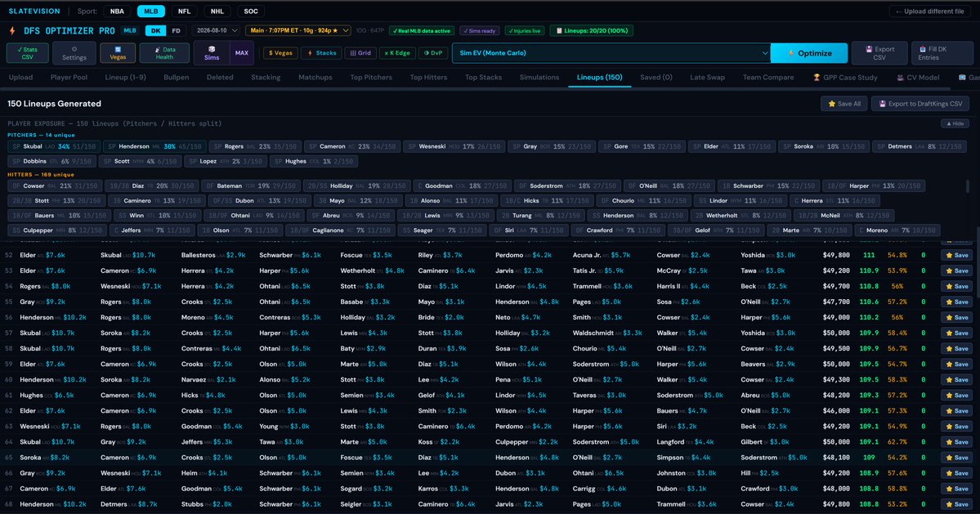The height and width of the screenshot is (514, 980).
Task: Click the 150 Lineups Generated heading
Action: tap(55, 104)
